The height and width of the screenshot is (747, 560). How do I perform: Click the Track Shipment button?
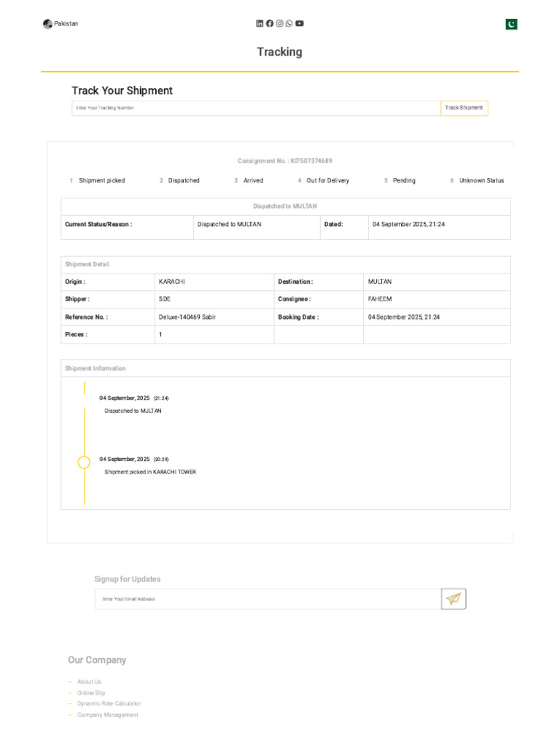coord(464,108)
